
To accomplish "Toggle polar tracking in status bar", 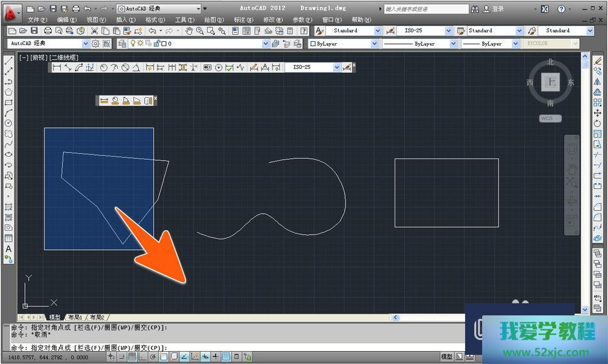I will pos(153,357).
